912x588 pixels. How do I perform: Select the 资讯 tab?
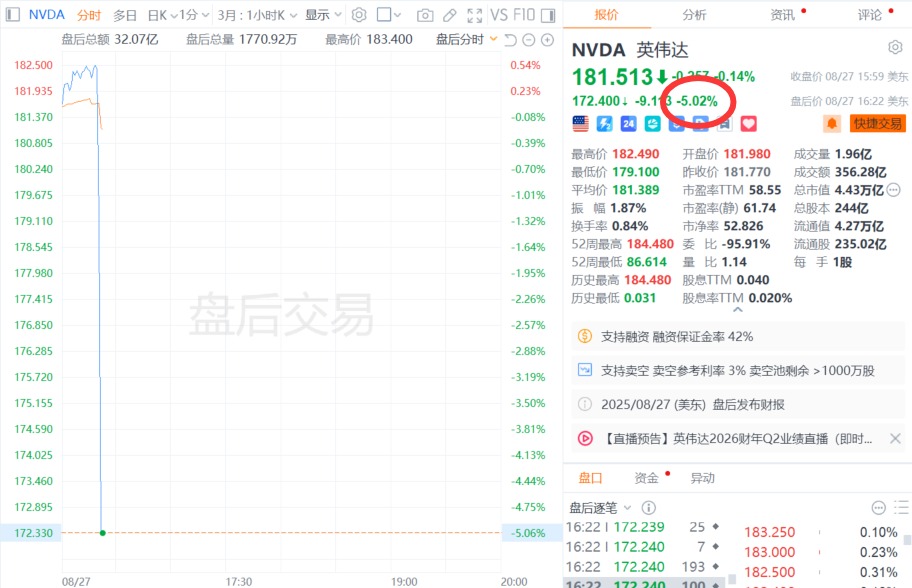(x=782, y=15)
